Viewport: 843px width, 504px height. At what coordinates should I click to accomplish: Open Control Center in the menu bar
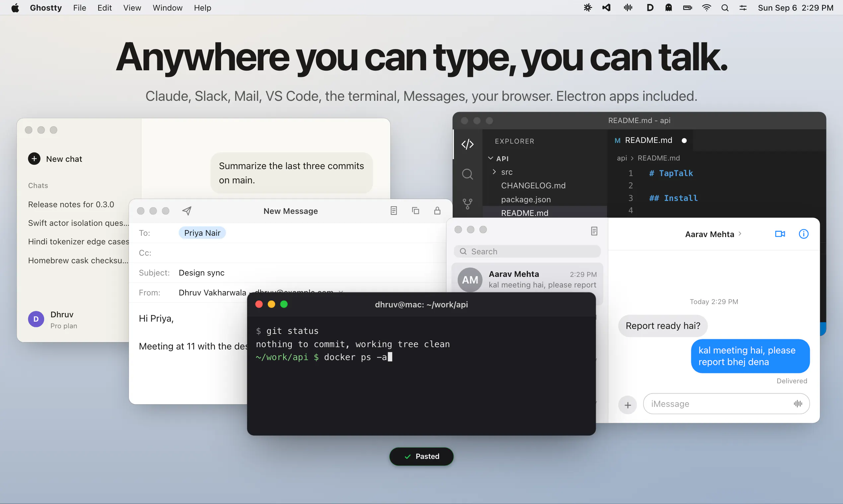[743, 8]
